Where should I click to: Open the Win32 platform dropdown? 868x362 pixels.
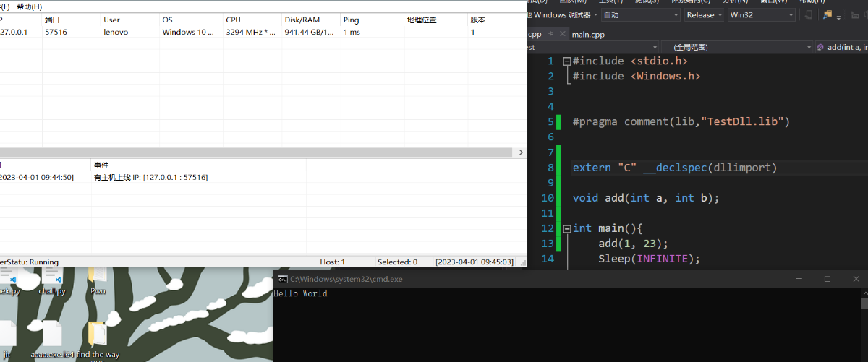[762, 14]
